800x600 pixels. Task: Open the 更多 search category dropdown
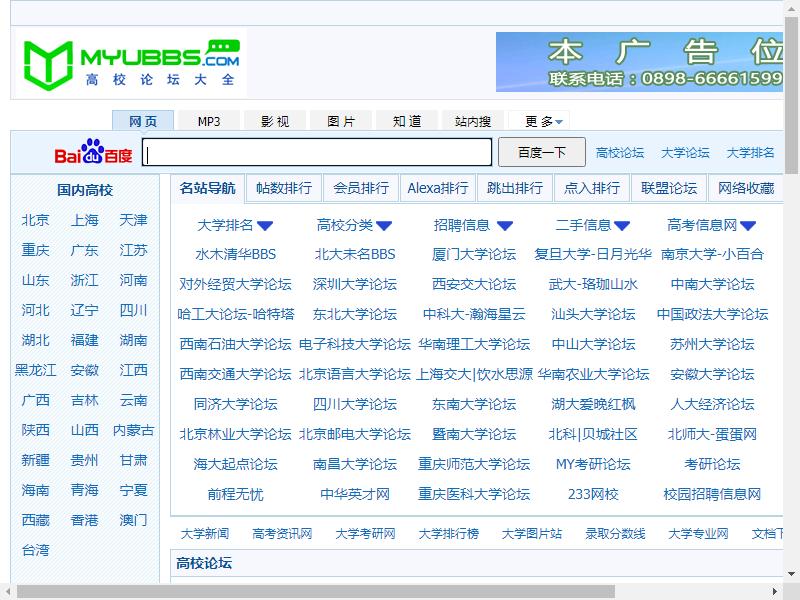click(539, 121)
